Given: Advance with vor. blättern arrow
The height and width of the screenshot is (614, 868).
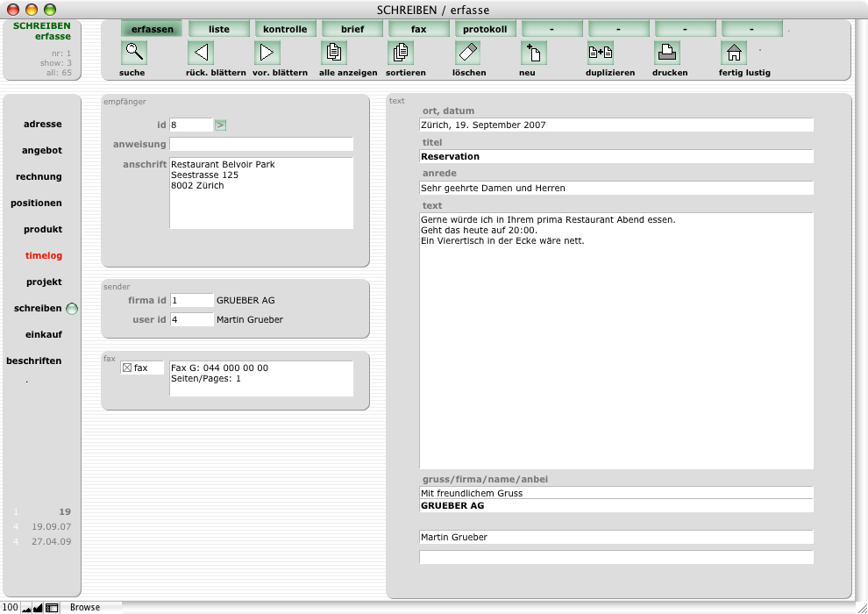Looking at the screenshot, I should click(267, 53).
